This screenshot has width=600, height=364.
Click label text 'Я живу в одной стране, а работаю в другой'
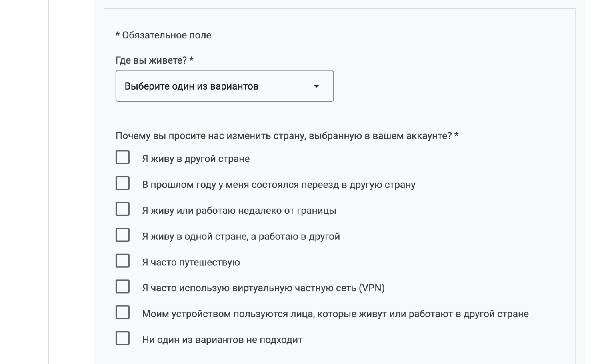coord(241,237)
